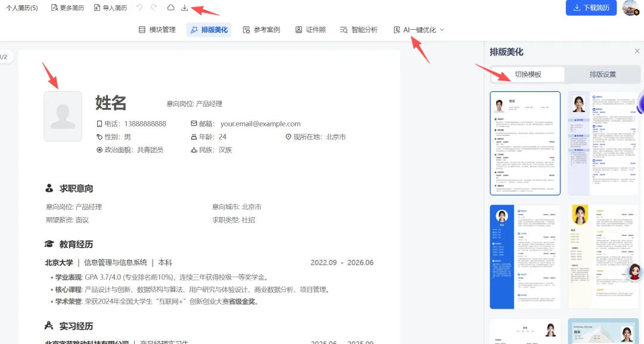Click the 求职意向 section heading

pyautogui.click(x=69, y=188)
